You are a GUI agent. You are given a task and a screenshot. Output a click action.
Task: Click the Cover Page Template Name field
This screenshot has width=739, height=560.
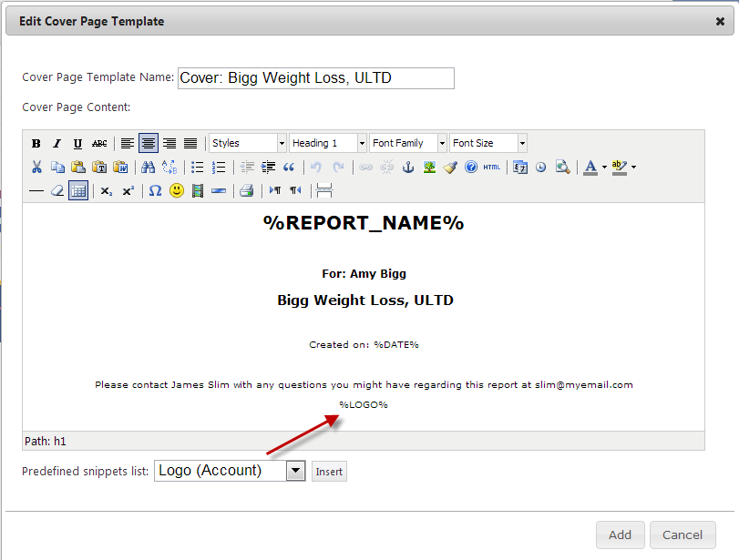tap(315, 78)
